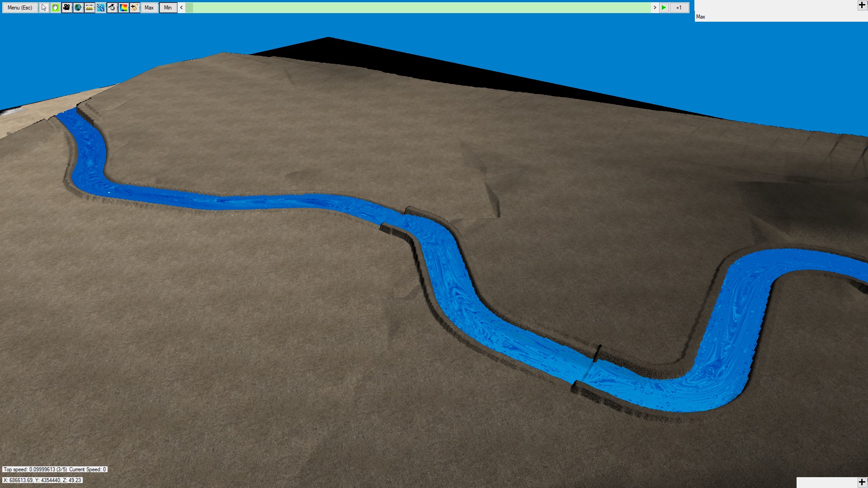Click the Min button in toolbar
Viewport: 868px width, 488px height.
point(168,8)
